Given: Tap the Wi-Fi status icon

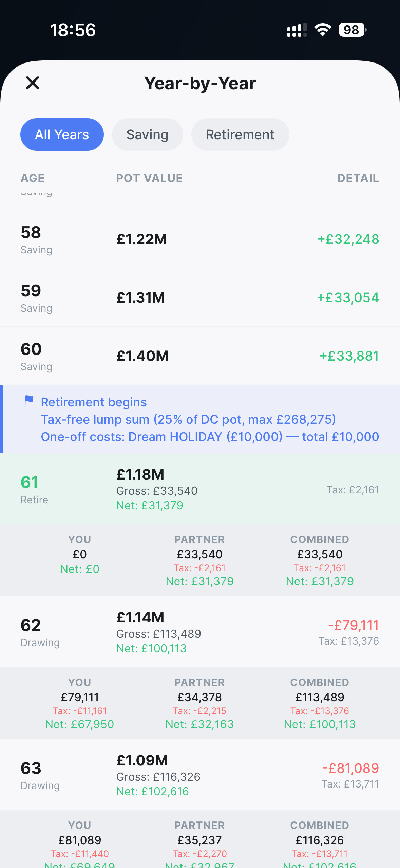Looking at the screenshot, I should [x=323, y=30].
